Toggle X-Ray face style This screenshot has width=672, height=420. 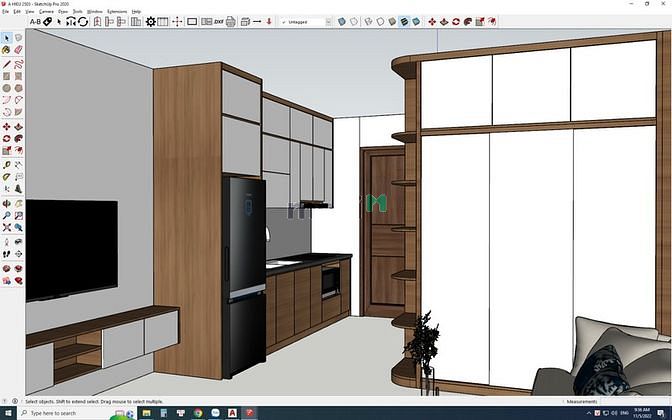click(342, 21)
